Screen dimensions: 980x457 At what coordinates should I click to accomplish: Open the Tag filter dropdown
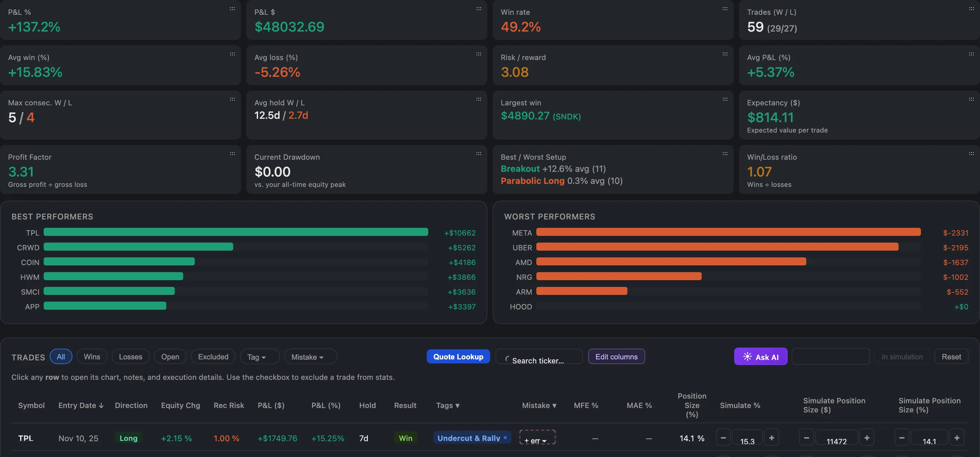pos(260,357)
